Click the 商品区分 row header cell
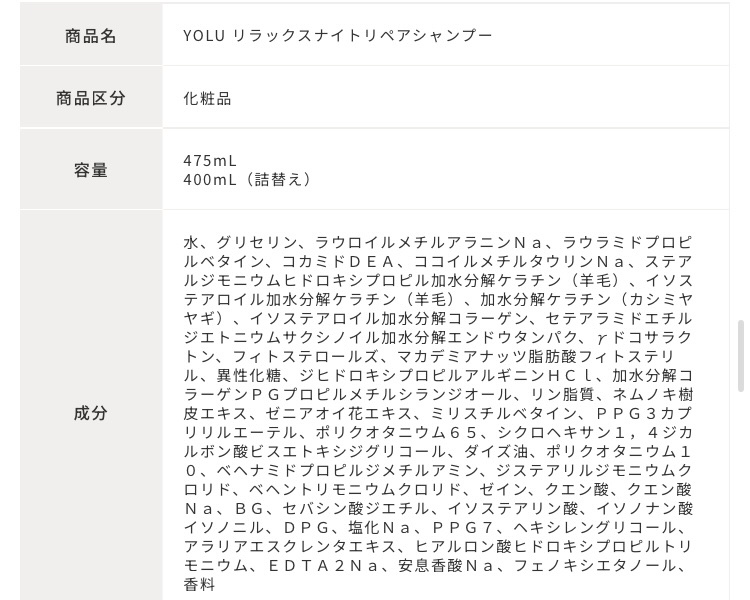The width and height of the screenshot is (750, 600). coord(91,98)
